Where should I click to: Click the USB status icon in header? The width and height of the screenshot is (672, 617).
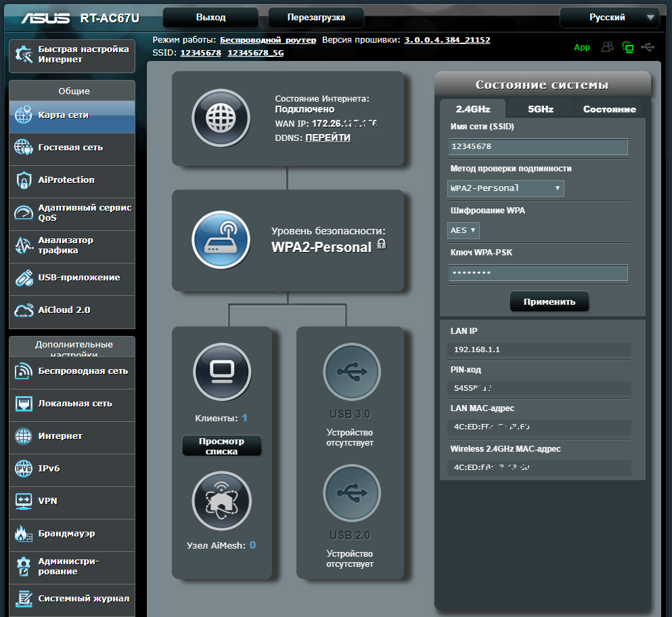648,47
